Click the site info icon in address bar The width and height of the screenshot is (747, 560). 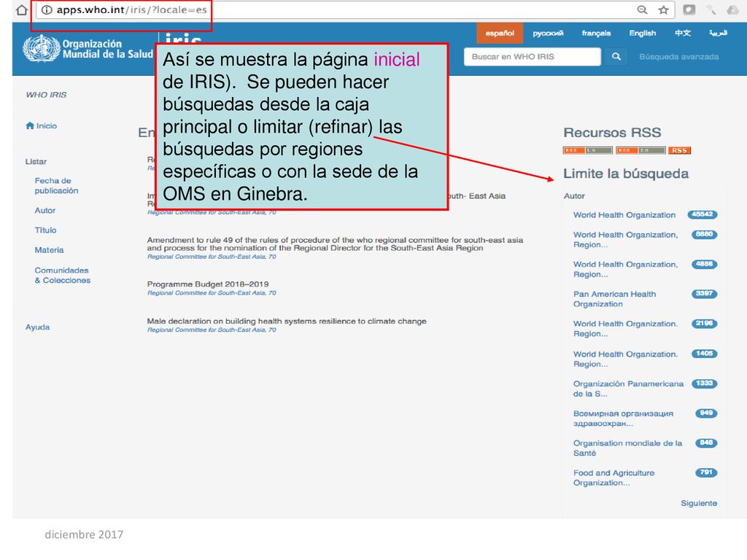(x=46, y=9)
